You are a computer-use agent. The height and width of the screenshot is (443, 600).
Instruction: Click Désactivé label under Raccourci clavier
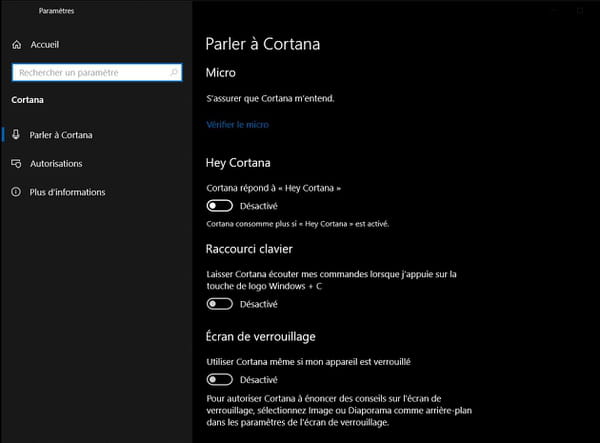[x=259, y=304]
